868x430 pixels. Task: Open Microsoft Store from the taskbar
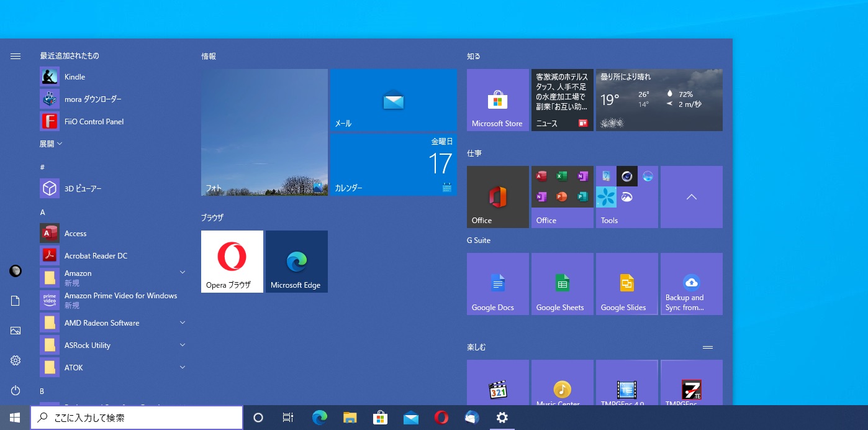pyautogui.click(x=380, y=418)
